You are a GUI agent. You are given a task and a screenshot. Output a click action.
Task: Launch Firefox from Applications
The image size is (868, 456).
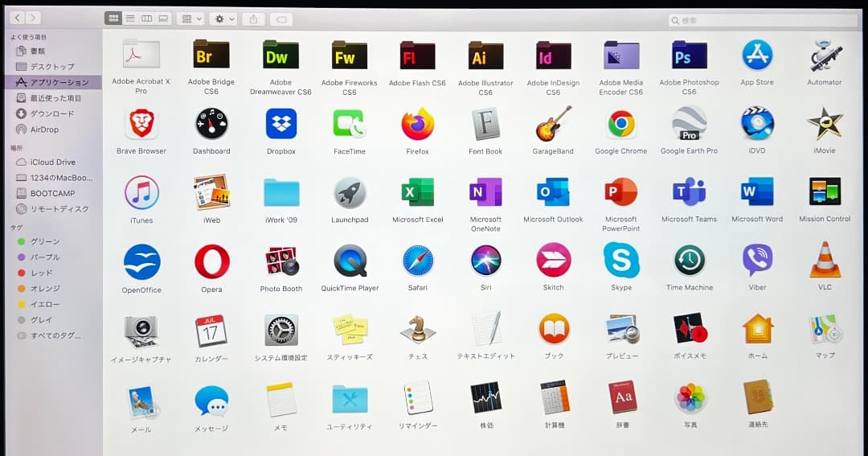tap(417, 125)
